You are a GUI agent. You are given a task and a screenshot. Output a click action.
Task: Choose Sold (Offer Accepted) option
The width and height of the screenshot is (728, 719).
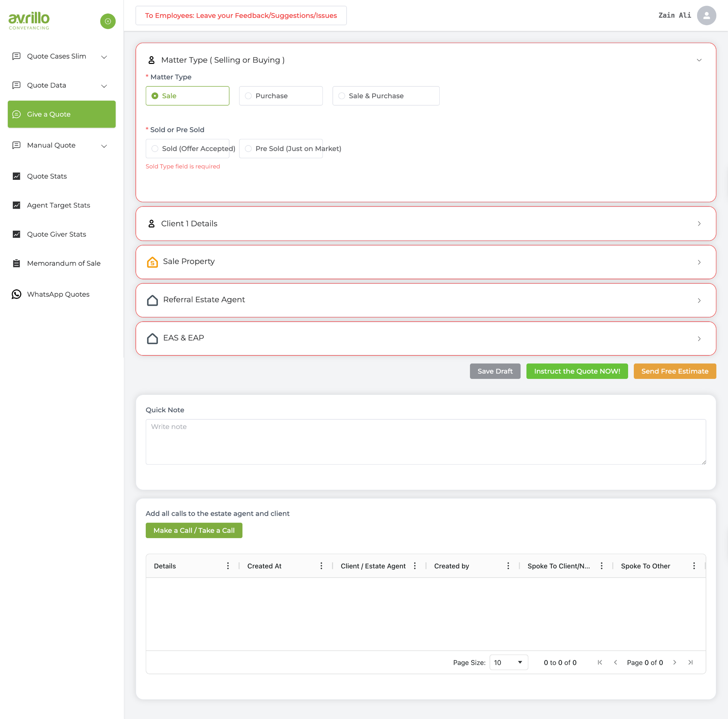(187, 149)
